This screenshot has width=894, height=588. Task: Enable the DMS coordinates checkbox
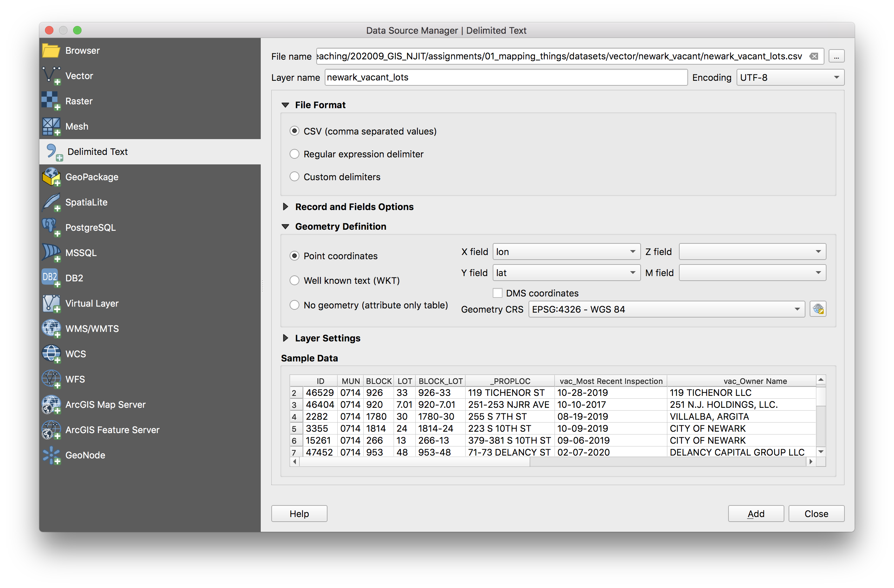tap(497, 293)
